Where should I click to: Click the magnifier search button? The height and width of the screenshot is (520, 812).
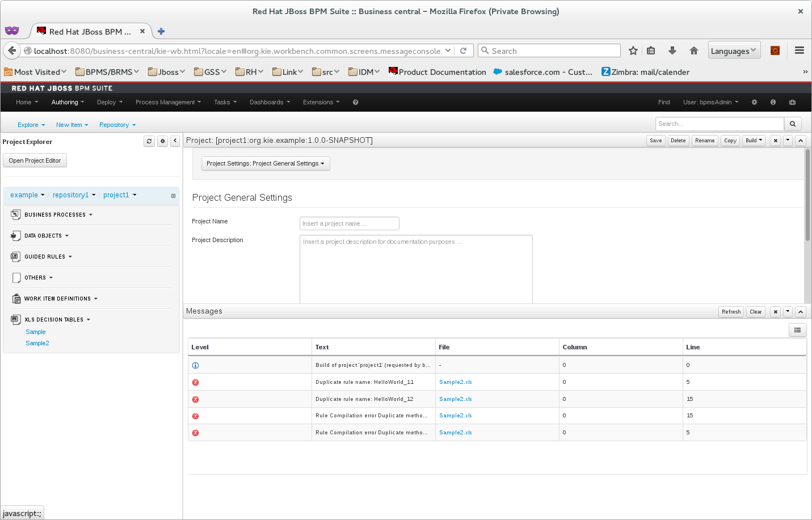pyautogui.click(x=793, y=124)
